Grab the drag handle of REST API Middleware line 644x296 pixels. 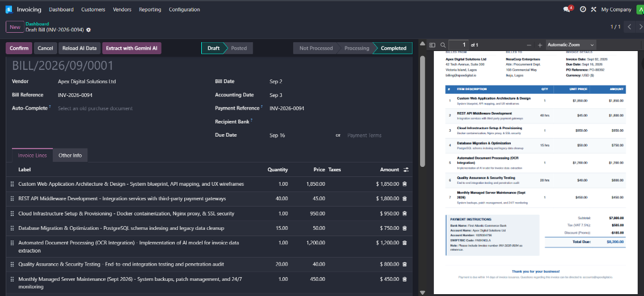point(12,199)
